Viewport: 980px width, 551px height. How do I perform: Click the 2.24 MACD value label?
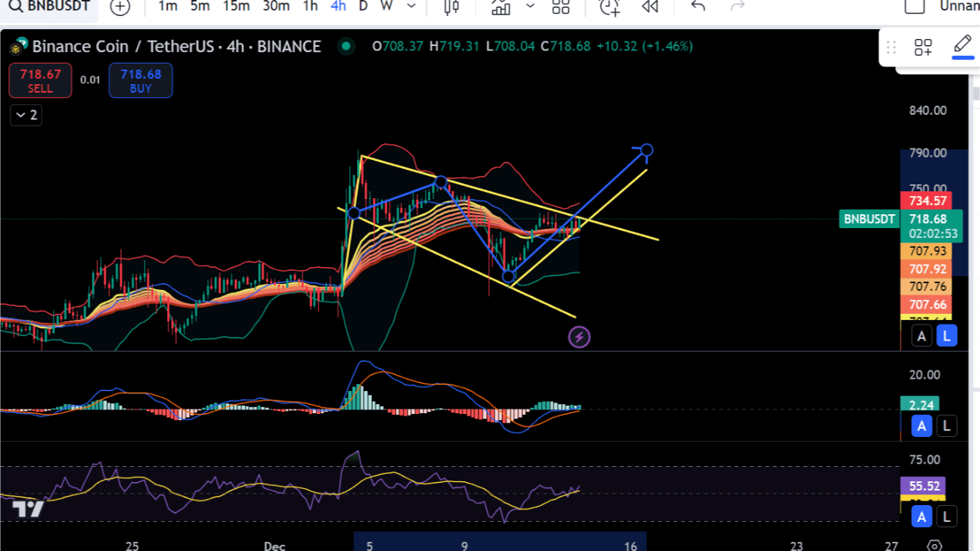point(920,405)
